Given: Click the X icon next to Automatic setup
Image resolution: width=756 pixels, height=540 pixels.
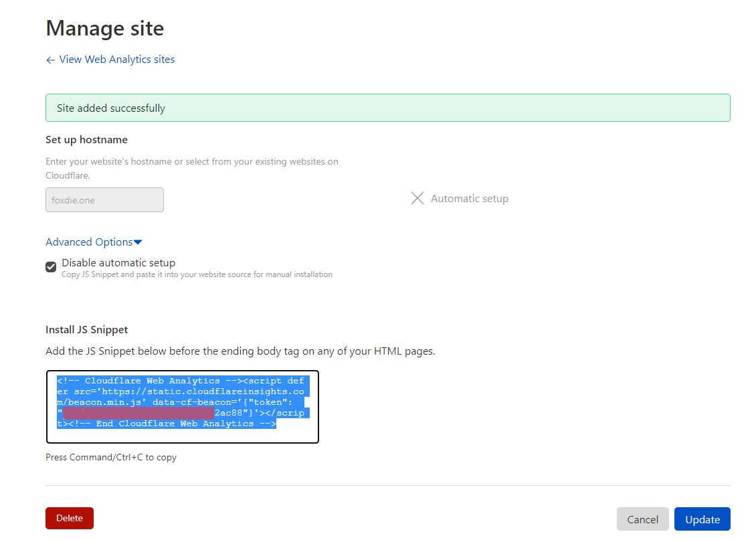Looking at the screenshot, I should coord(417,199).
